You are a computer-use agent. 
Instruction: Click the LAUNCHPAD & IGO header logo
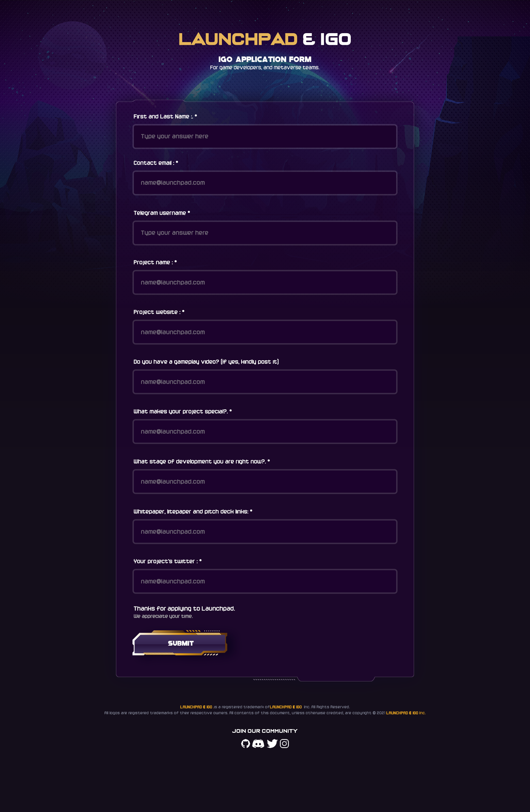pos(265,39)
